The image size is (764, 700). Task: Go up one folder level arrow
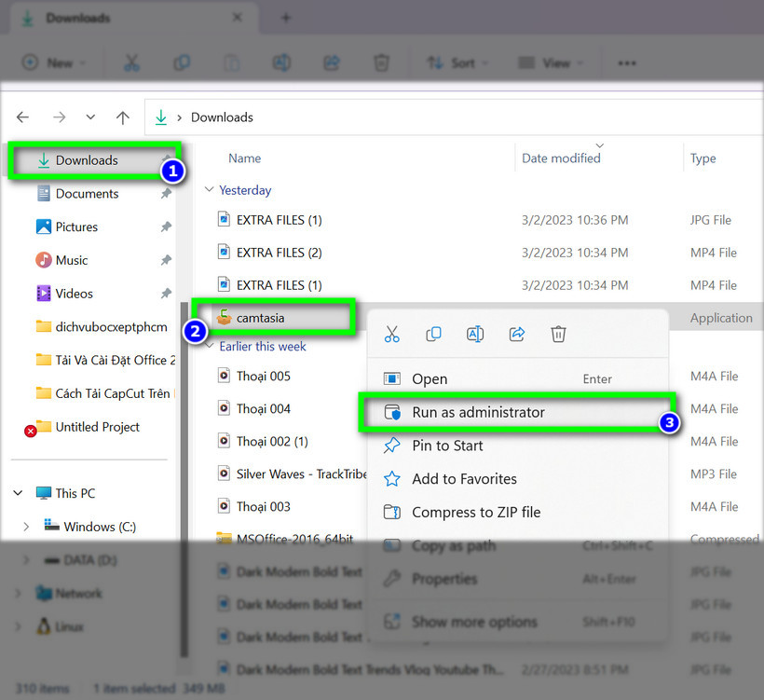122,117
